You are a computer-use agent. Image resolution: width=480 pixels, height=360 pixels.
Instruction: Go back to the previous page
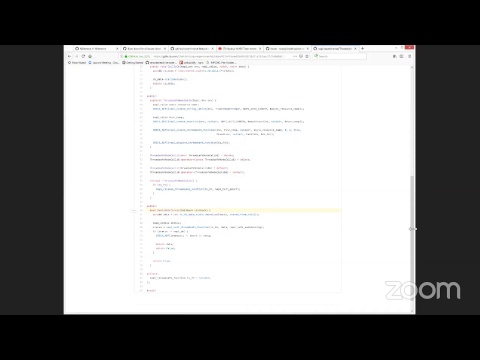pos(69,56)
